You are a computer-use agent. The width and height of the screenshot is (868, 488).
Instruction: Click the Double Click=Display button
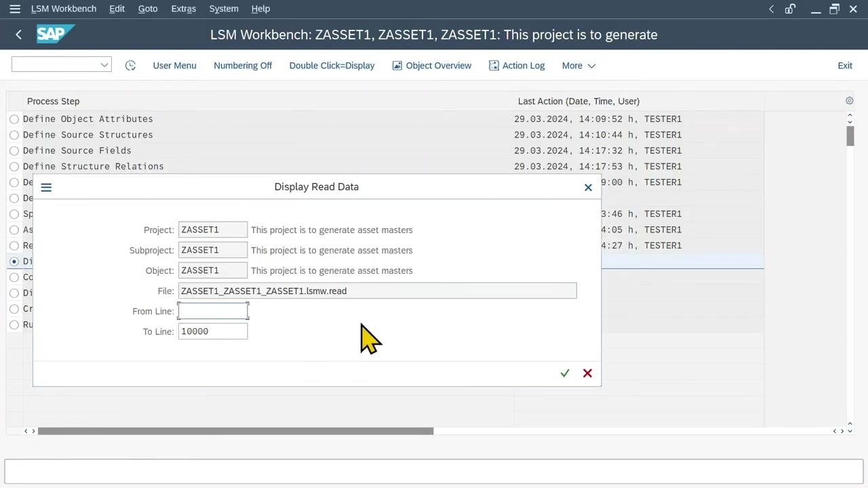click(332, 66)
